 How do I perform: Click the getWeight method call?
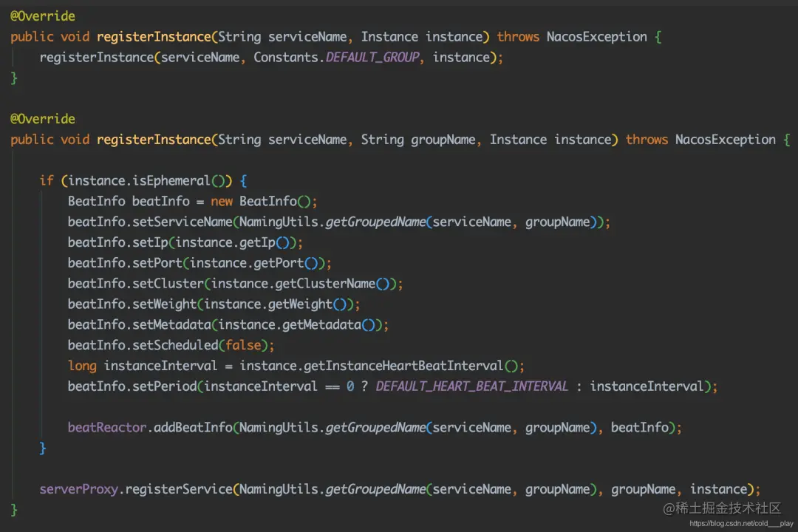point(300,304)
